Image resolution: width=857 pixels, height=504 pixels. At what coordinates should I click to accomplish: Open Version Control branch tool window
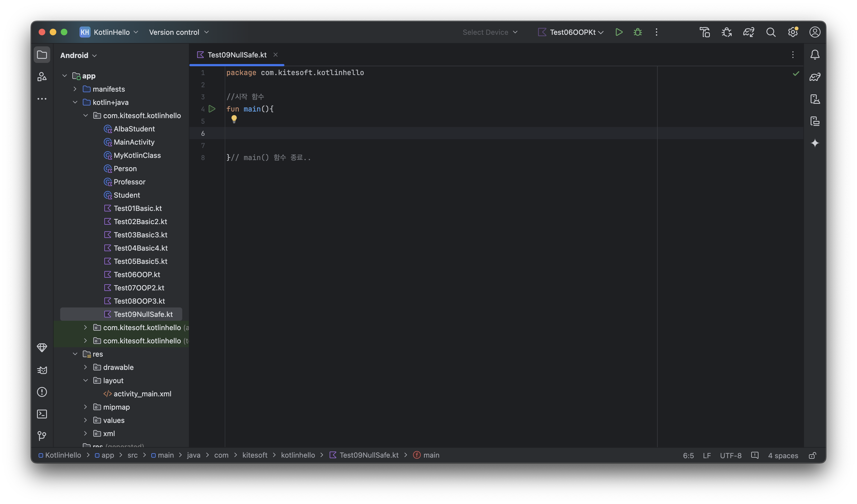42,436
